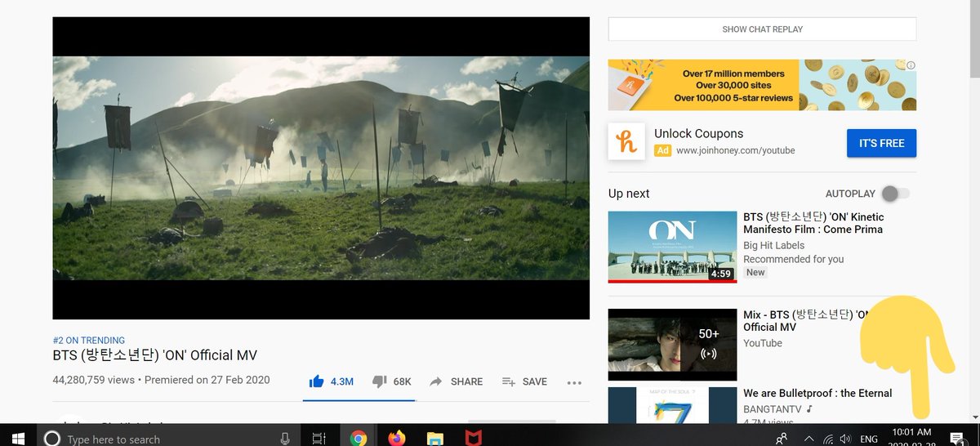
Task: Click the taskbar search microphone icon
Action: click(x=284, y=439)
